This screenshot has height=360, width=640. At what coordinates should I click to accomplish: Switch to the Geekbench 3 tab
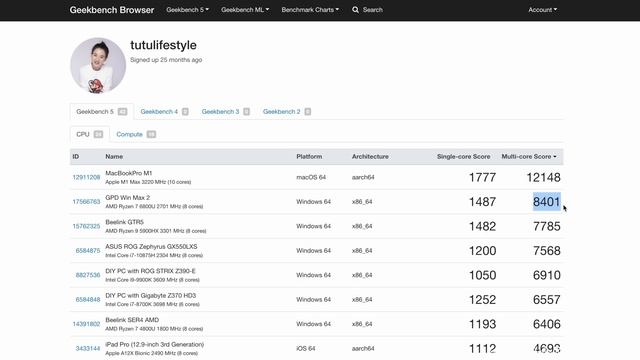(x=225, y=111)
